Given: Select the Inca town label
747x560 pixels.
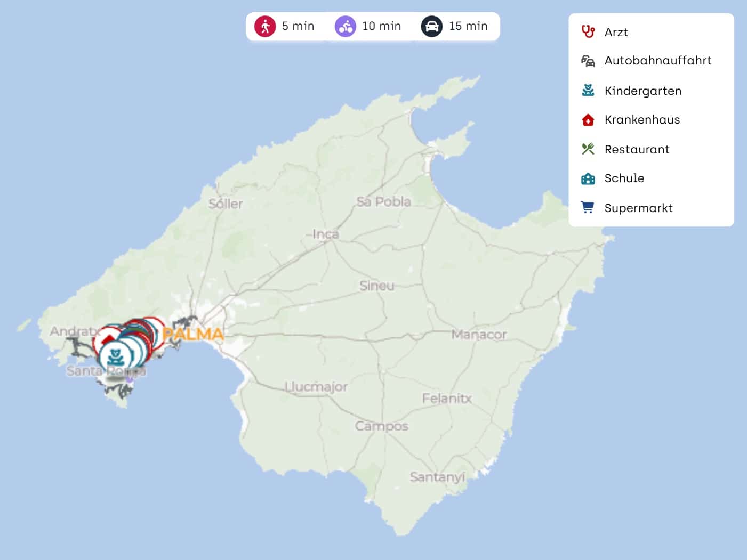Looking at the screenshot, I should pyautogui.click(x=326, y=234).
